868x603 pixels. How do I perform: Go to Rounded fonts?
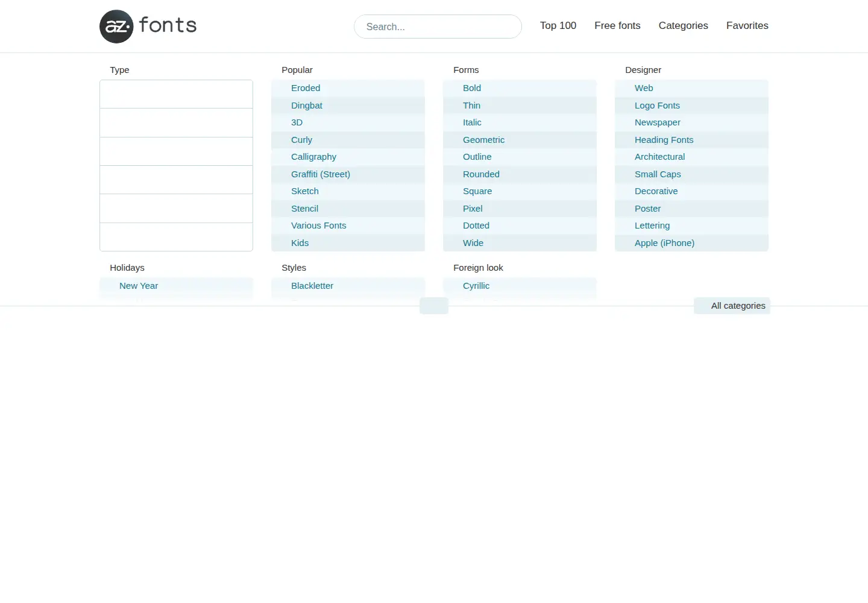coord(520,174)
